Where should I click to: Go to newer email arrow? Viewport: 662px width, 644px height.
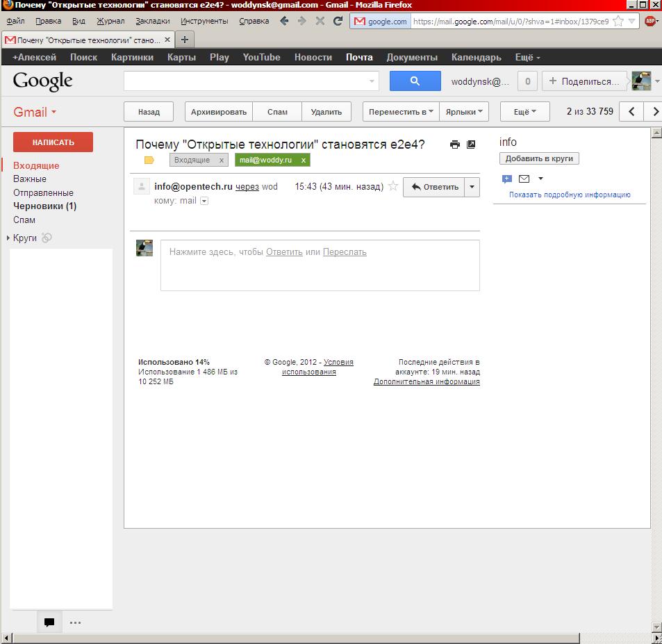pos(631,111)
